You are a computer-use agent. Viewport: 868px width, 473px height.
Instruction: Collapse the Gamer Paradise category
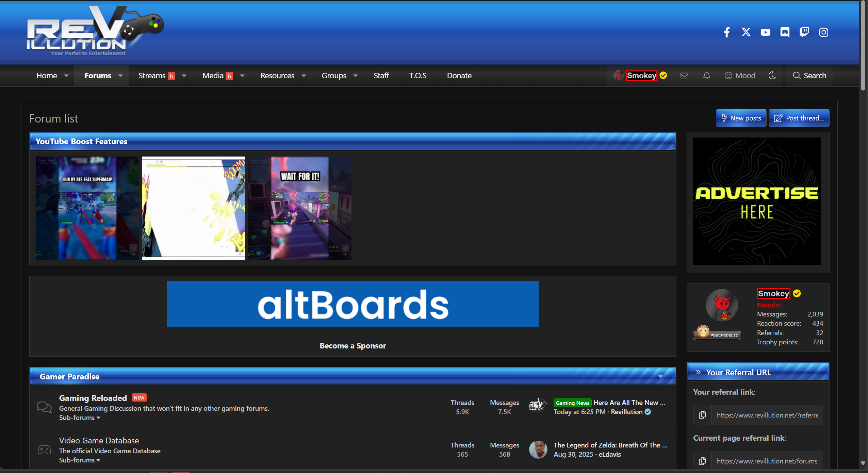[660, 376]
